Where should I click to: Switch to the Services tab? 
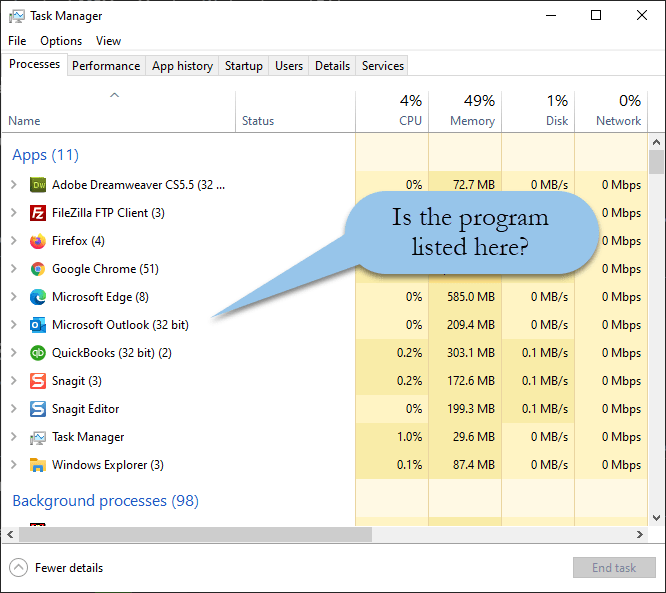[x=382, y=66]
